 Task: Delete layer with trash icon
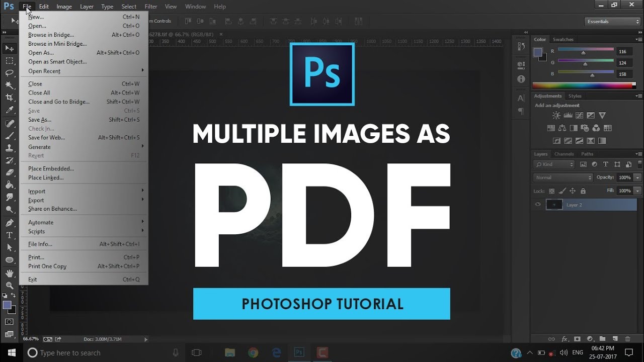tap(627, 339)
